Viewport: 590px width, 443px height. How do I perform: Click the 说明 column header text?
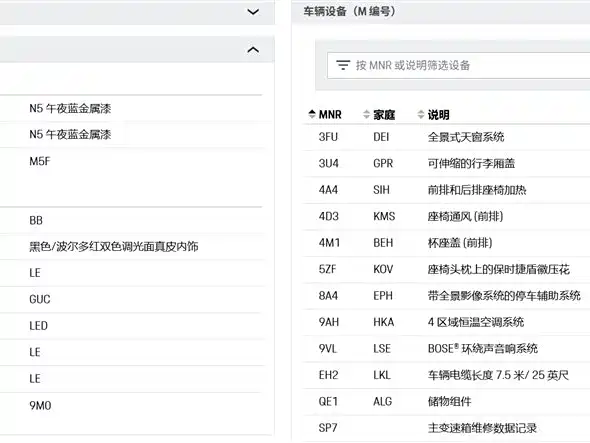click(x=439, y=114)
